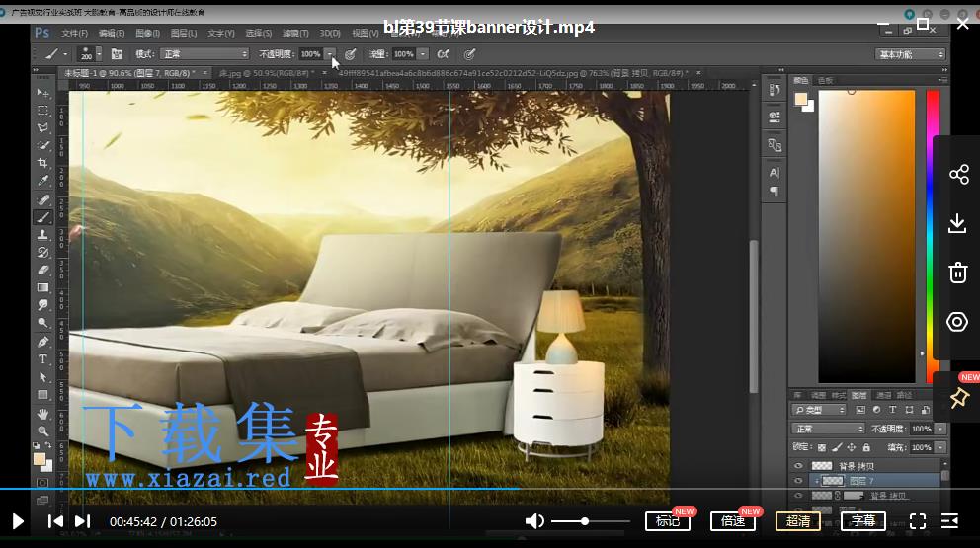Image resolution: width=980 pixels, height=548 pixels.
Task: Open the Brush panel toggle icon
Action: [x=117, y=54]
